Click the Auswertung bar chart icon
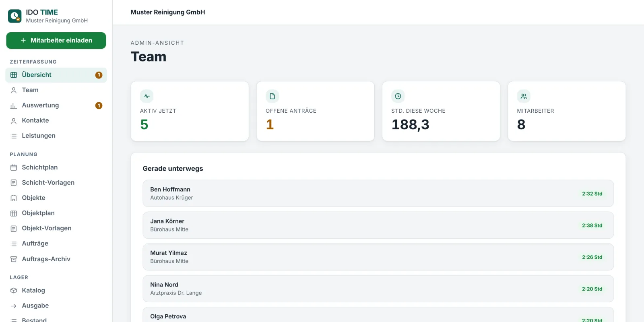644x322 pixels. [x=14, y=105]
